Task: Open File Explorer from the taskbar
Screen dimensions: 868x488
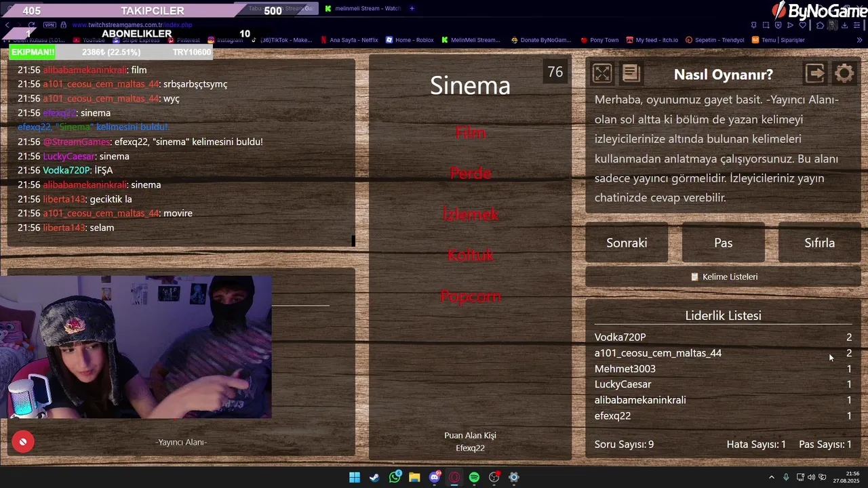Action: pos(414,477)
